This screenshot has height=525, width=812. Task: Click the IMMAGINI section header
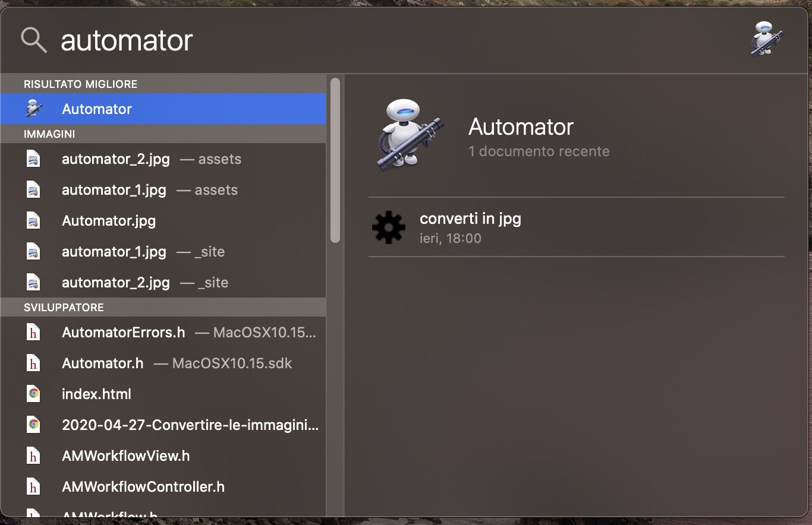tap(163, 134)
